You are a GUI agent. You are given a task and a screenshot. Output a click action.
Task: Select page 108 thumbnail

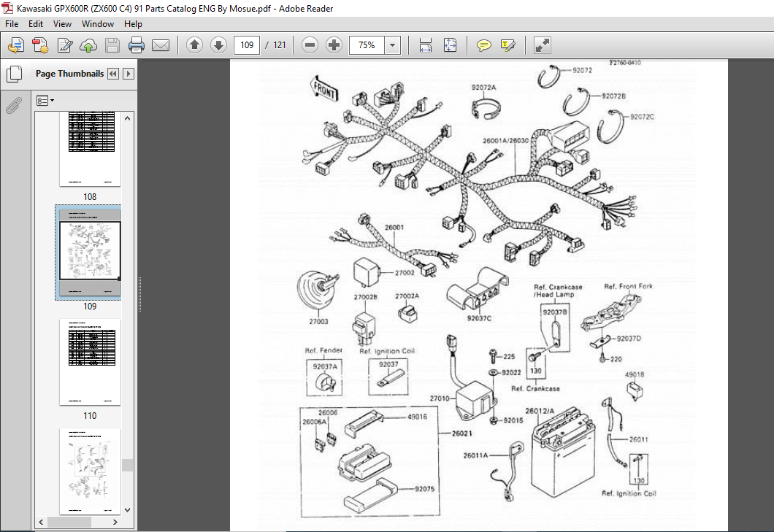(x=90, y=149)
